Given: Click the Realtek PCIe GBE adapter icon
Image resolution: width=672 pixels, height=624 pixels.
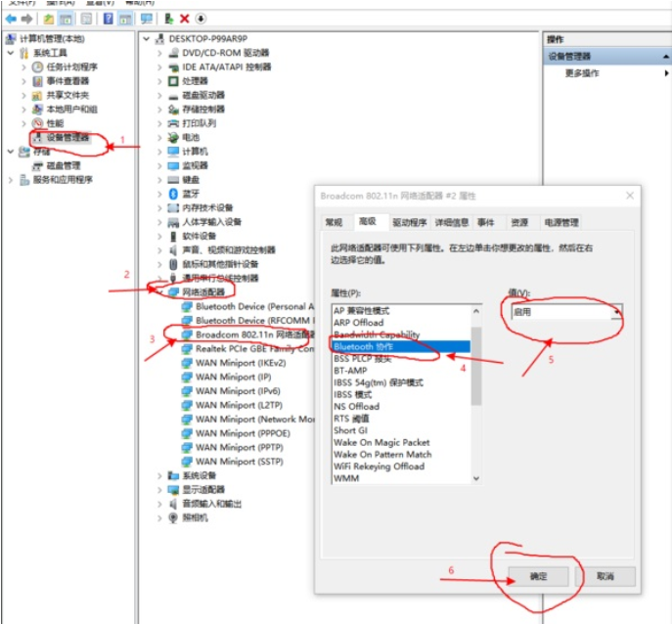Looking at the screenshot, I should (187, 349).
